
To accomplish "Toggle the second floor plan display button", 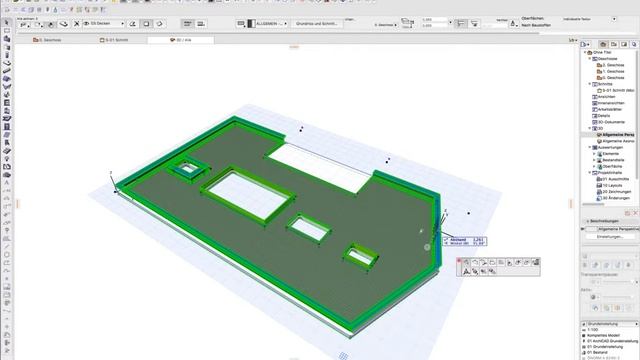I will (x=200, y=24).
